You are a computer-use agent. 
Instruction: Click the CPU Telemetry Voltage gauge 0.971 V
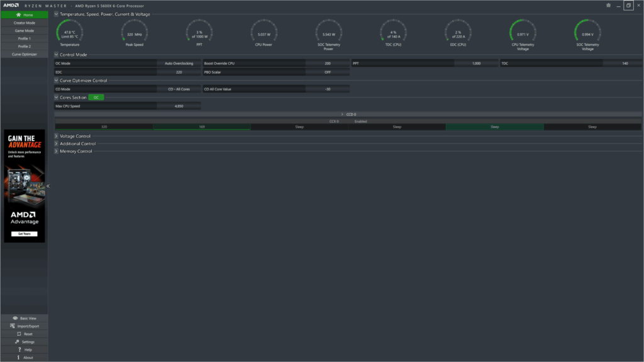tap(523, 35)
